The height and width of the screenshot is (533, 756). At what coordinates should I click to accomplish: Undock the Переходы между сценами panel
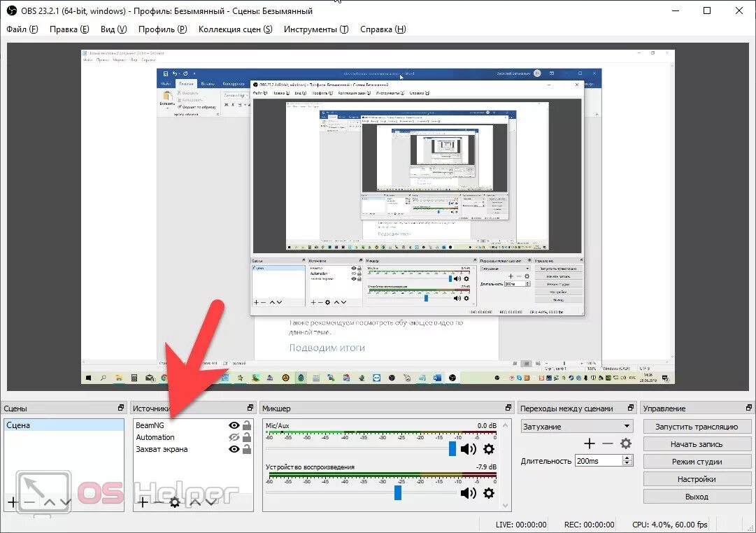631,408
